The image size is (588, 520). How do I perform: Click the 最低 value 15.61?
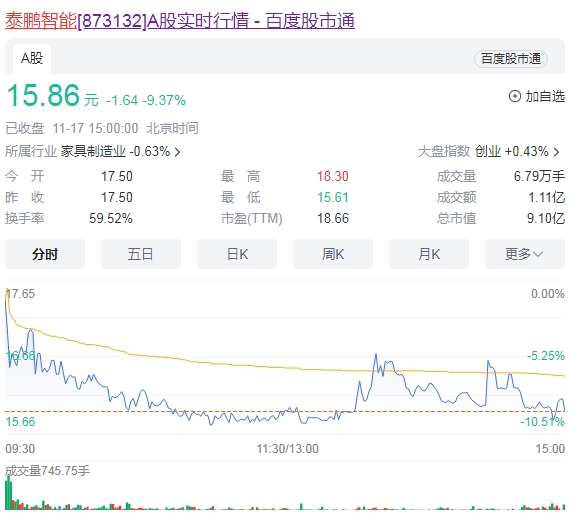click(333, 197)
